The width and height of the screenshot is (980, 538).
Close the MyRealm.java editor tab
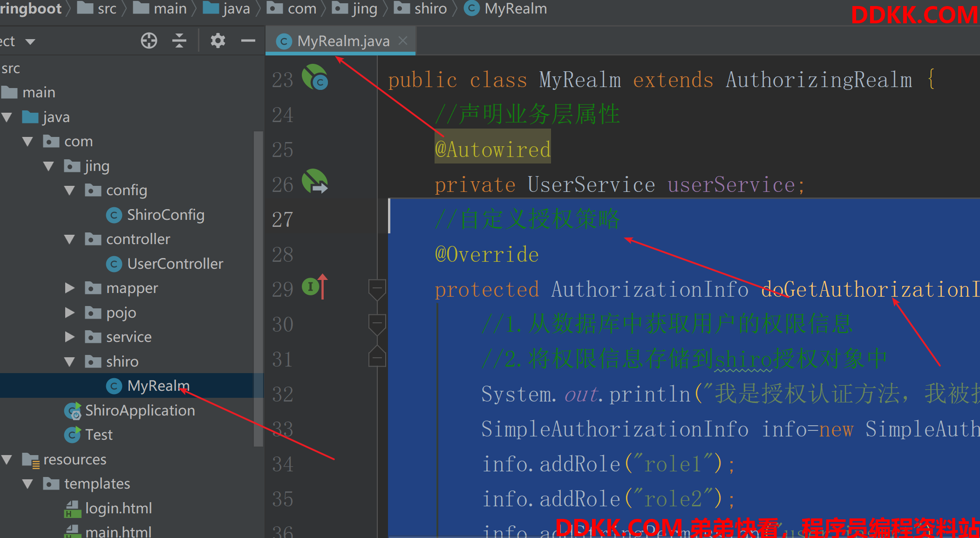click(403, 41)
